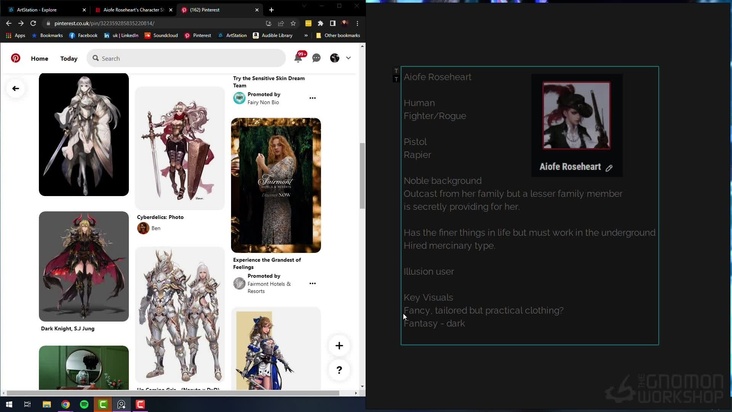Switch to Chrome on taskbar

65,405
